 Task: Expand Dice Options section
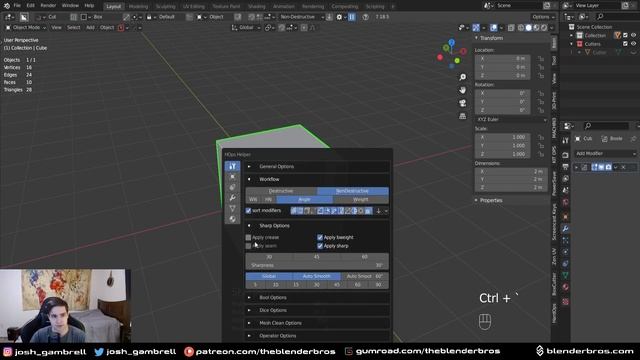317,310
